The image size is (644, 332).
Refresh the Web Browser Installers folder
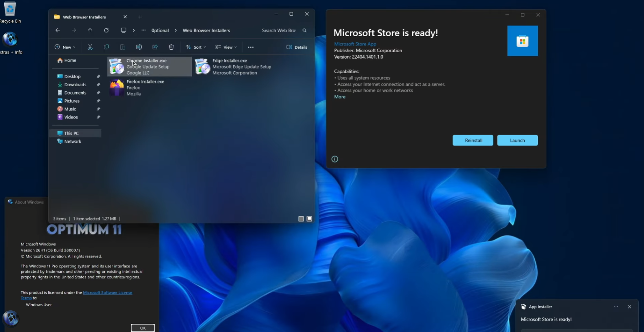click(x=106, y=30)
